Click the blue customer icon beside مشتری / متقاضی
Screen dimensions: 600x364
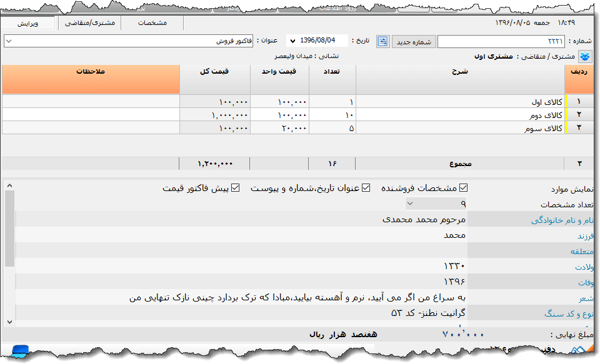(585, 55)
